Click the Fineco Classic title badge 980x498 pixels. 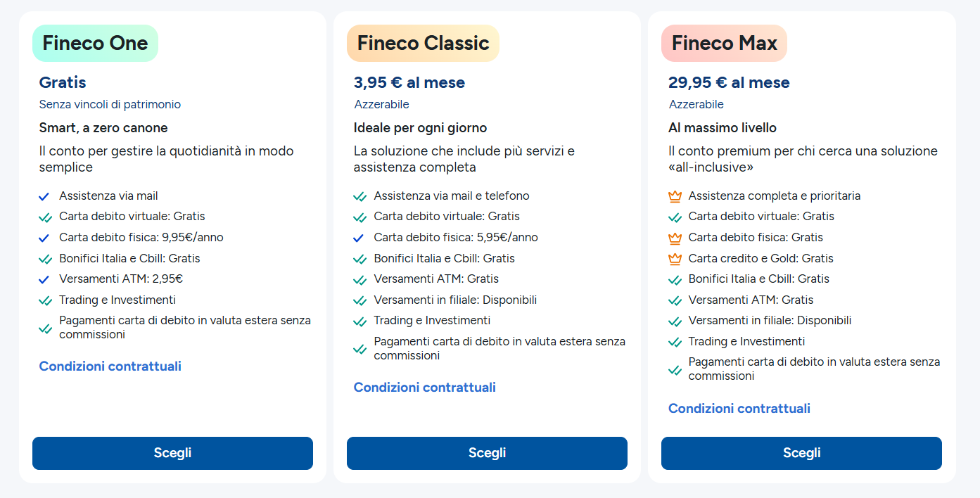(x=423, y=44)
